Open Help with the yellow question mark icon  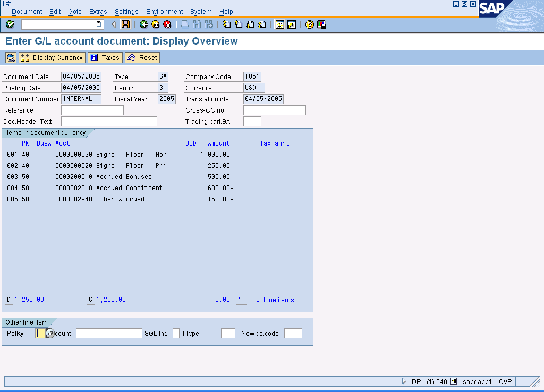click(310, 24)
